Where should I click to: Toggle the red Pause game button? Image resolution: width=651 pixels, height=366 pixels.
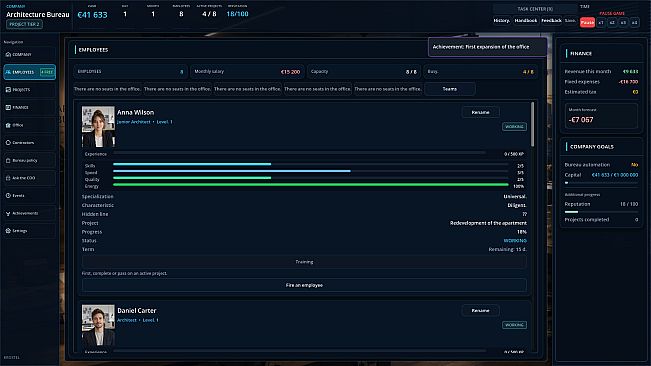click(x=587, y=22)
